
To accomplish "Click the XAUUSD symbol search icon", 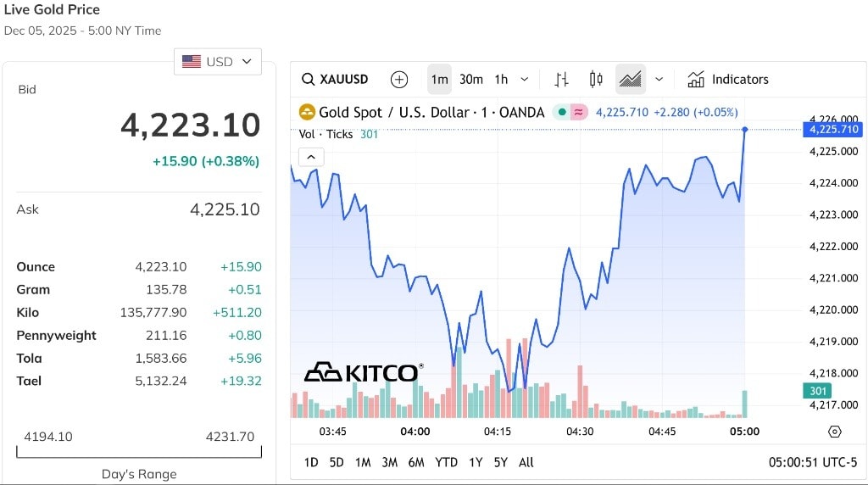I will pos(309,80).
